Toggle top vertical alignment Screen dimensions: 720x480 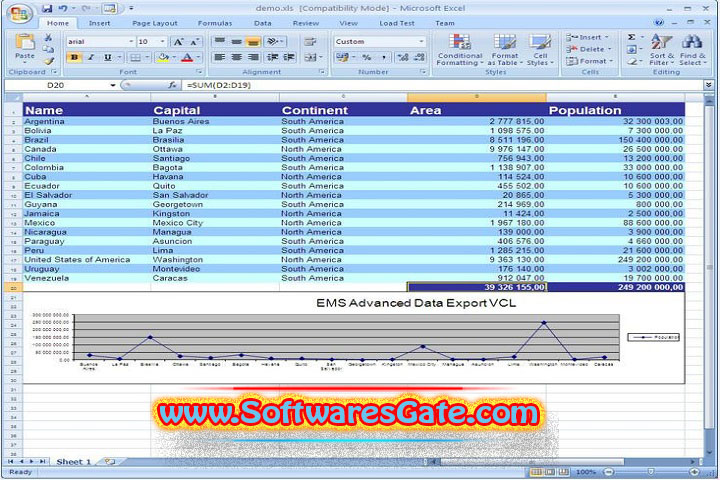click(220, 42)
